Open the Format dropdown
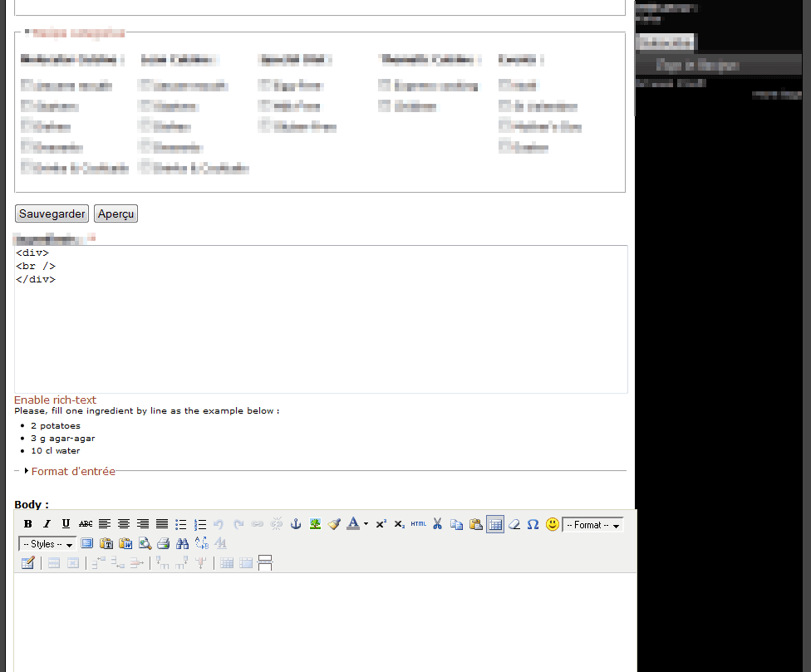This screenshot has height=672, width=811. pos(592,525)
